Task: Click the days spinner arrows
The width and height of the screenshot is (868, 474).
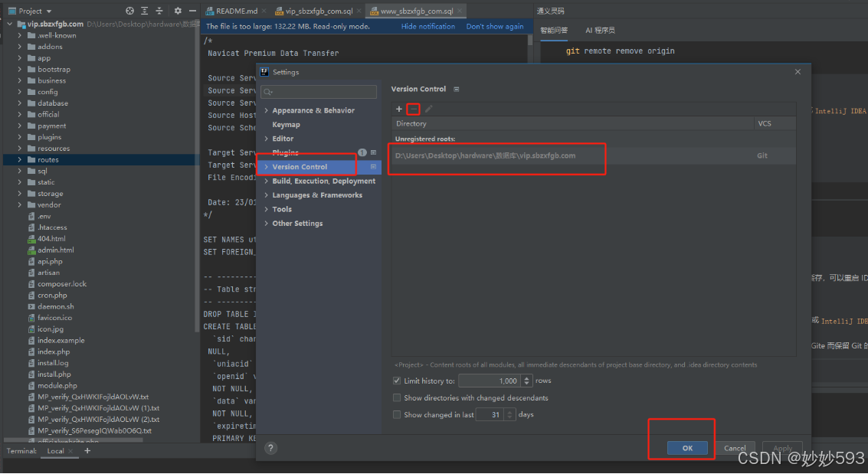Action: click(x=509, y=414)
